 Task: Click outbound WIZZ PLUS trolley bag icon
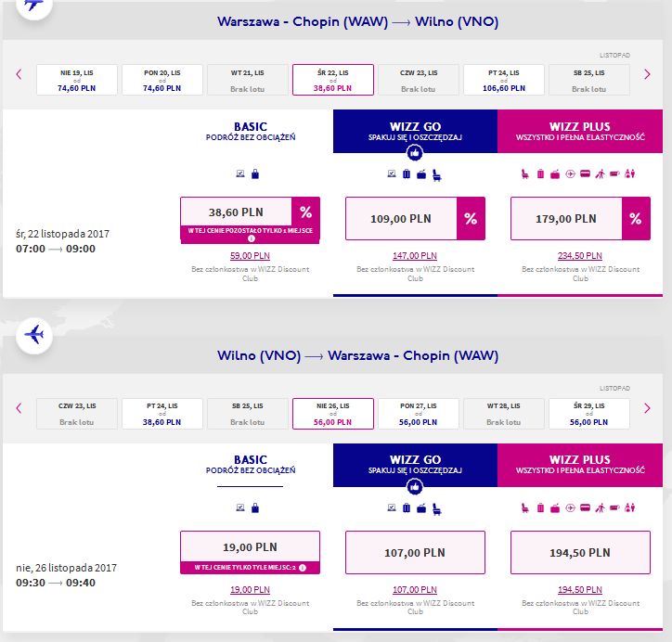pyautogui.click(x=555, y=173)
